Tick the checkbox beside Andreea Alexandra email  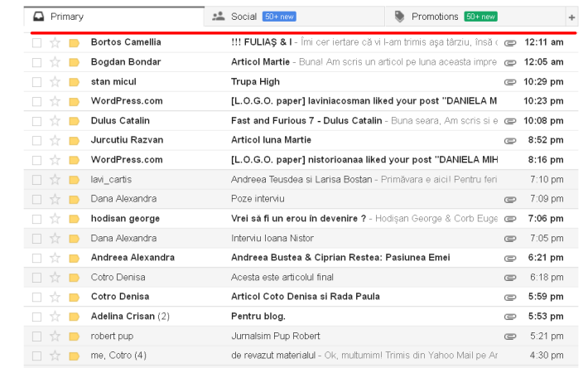point(36,258)
